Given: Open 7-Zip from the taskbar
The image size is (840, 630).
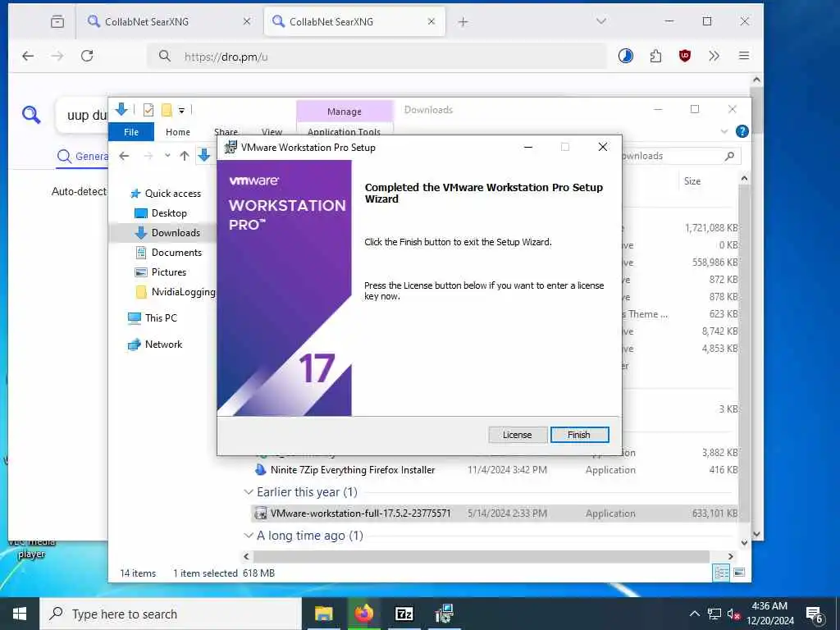Looking at the screenshot, I should (404, 614).
